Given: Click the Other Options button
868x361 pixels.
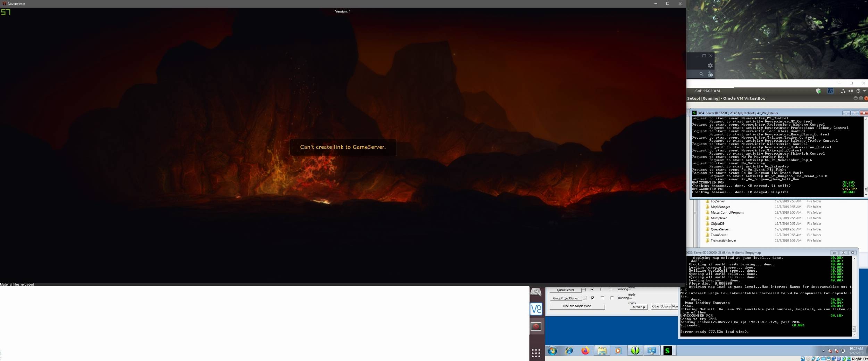Looking at the screenshot, I should [x=661, y=306].
